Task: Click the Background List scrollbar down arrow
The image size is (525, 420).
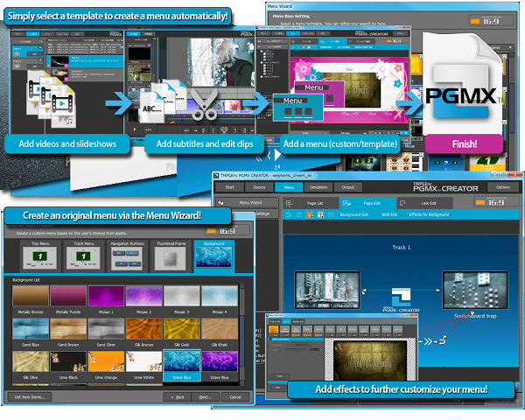Action: [242, 382]
